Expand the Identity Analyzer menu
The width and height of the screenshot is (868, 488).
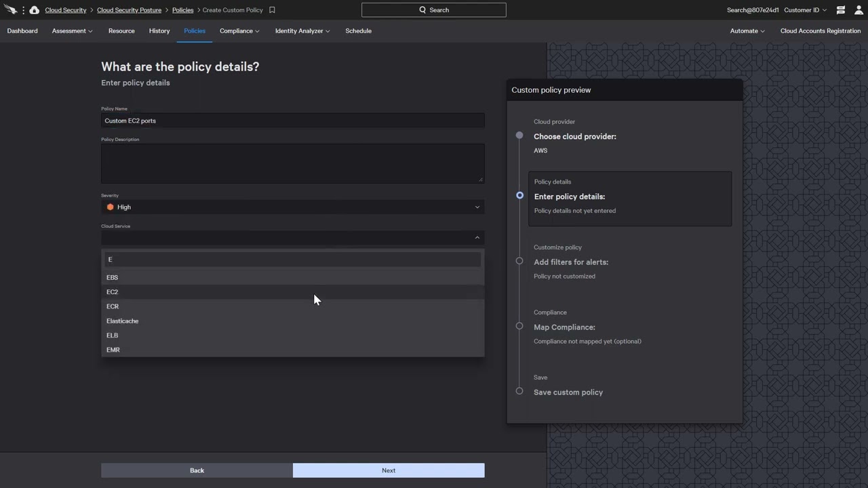click(302, 30)
